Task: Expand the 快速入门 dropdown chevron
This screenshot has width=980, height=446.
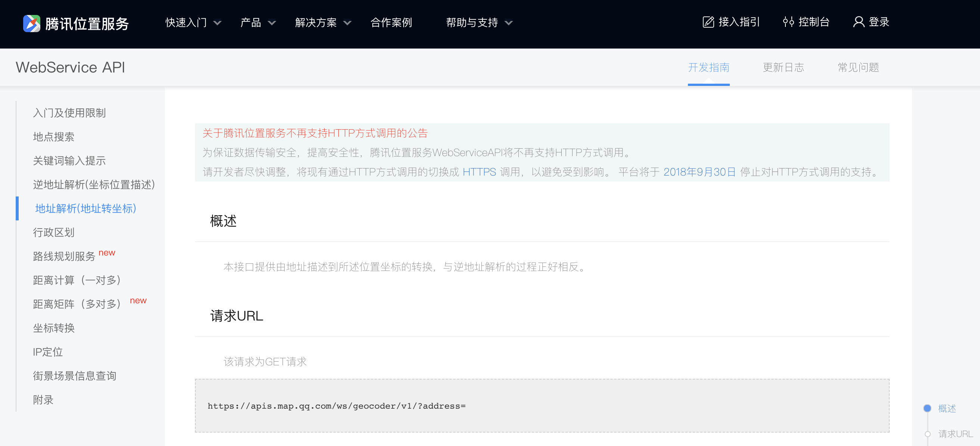Action: click(217, 23)
